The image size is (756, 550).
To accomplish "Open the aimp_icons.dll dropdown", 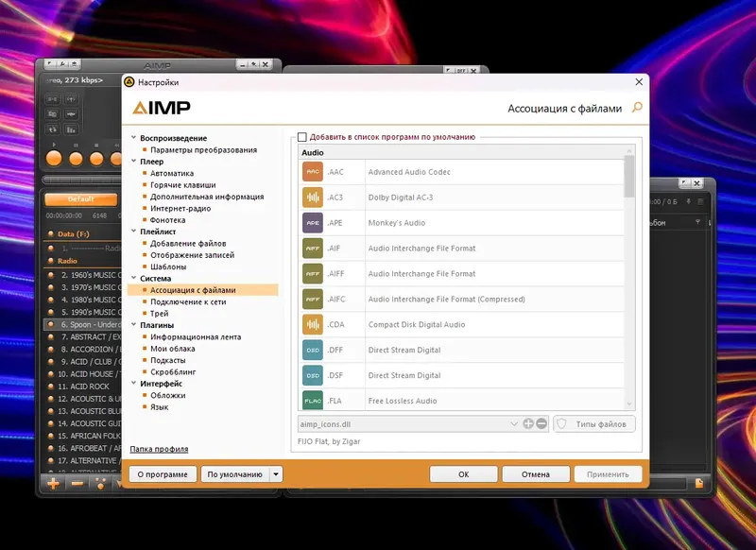I will tap(515, 424).
